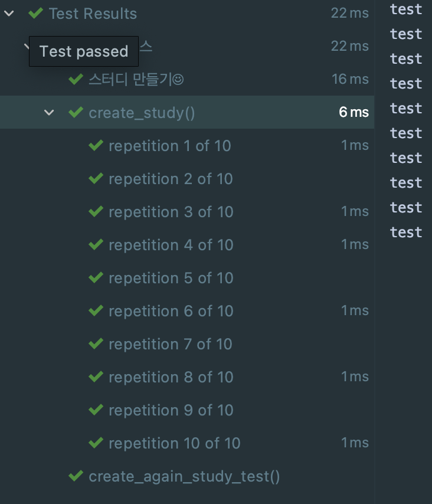Open create_again_study_test() test result
This screenshot has width=432, height=504.
[184, 476]
